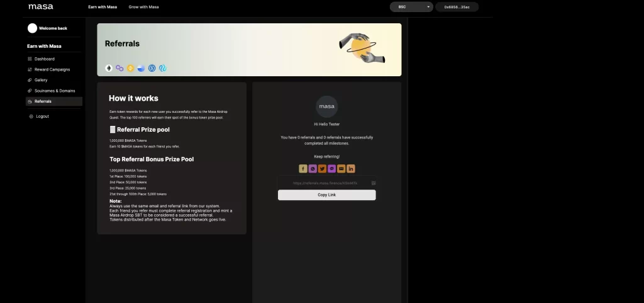Show QR code for referral link
644x303 pixels.
pos(374,183)
